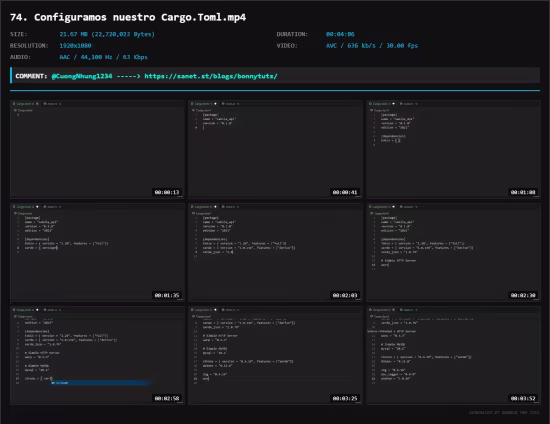Pick the thumbnail frame stamped 00:01:08
This screenshot has width=550, height=424.
pyautogui.click(x=454, y=149)
